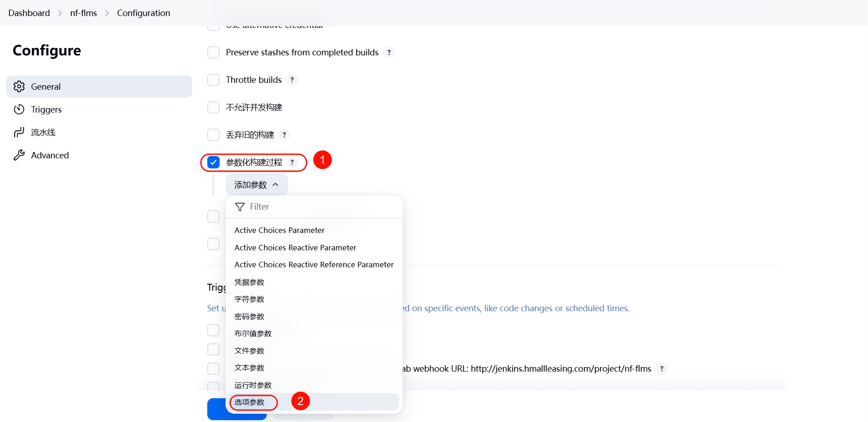Viewport: 868px width, 422px height.
Task: Collapse the 添加参数 dropdown
Action: [x=256, y=185]
